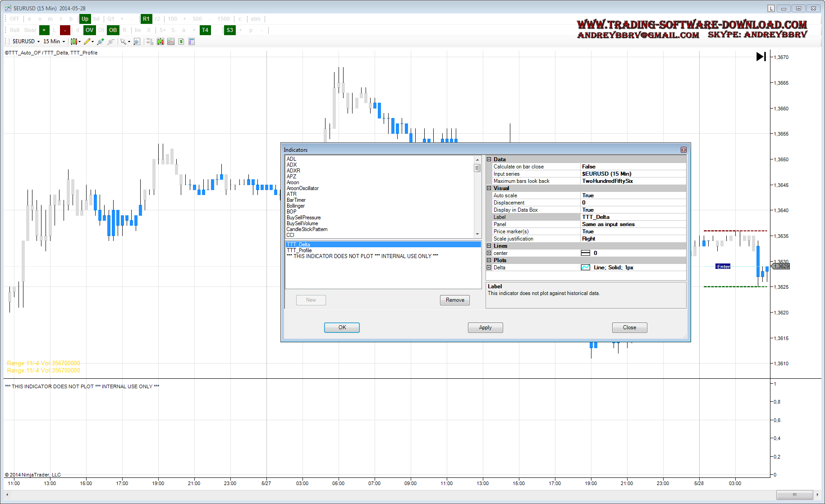Image resolution: width=825 pixels, height=504 pixels.
Task: Toggle the dark red minus button
Action: [x=65, y=30]
